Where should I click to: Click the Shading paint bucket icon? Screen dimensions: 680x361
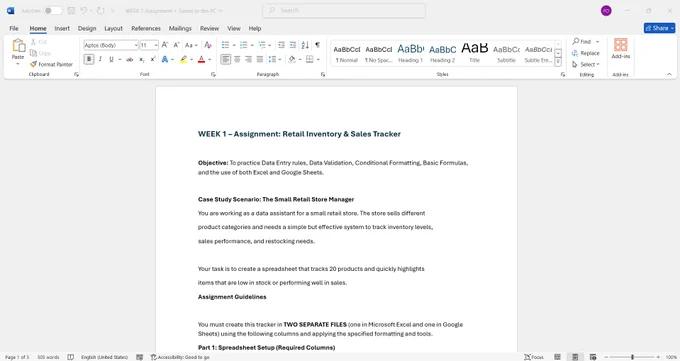292,59
